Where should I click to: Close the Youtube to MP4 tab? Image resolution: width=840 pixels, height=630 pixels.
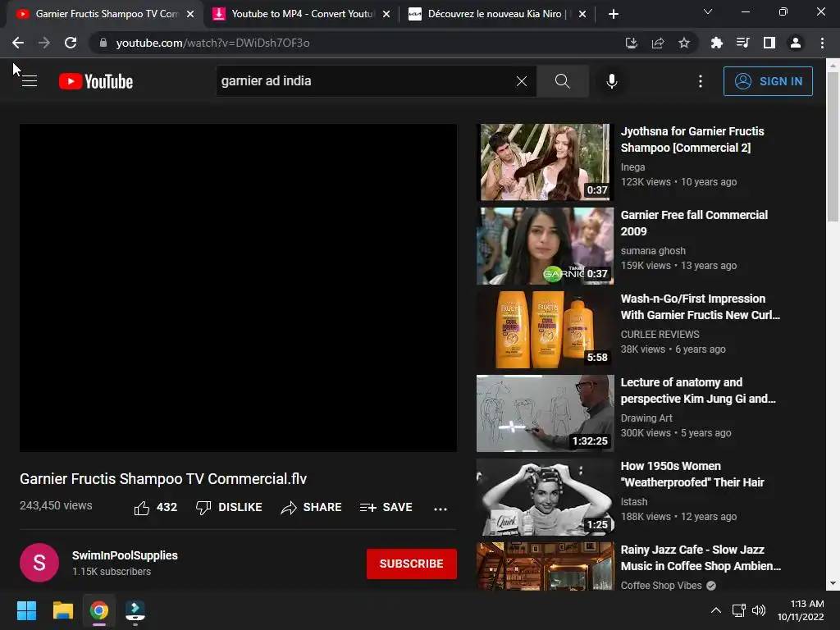pos(386,14)
